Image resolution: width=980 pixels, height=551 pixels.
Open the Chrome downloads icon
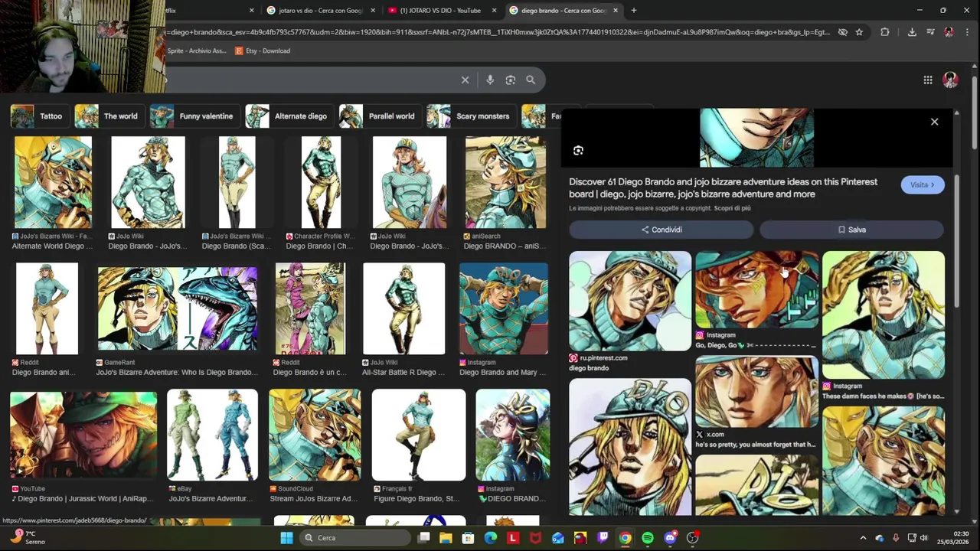click(x=912, y=32)
